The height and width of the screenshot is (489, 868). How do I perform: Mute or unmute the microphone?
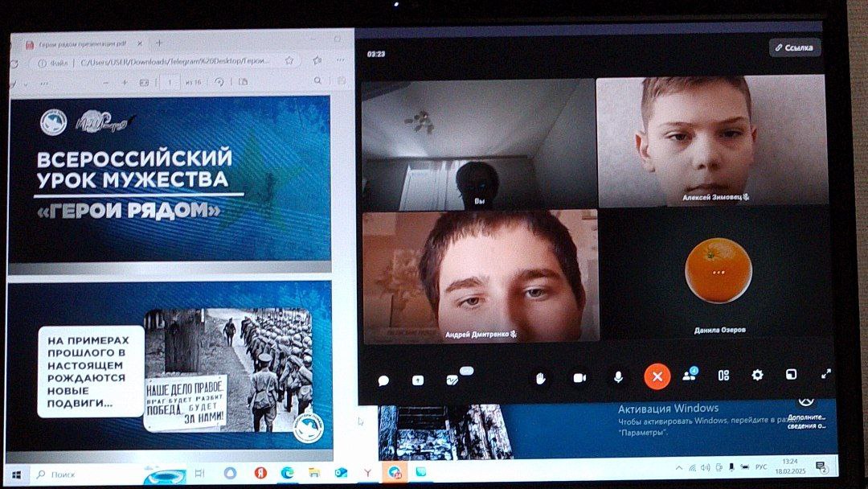coord(618,377)
